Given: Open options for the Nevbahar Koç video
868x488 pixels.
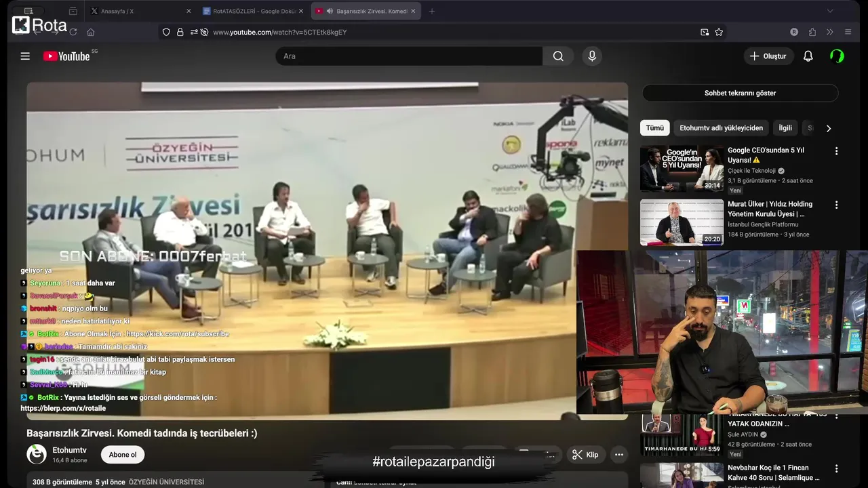Looking at the screenshot, I should [836, 468].
